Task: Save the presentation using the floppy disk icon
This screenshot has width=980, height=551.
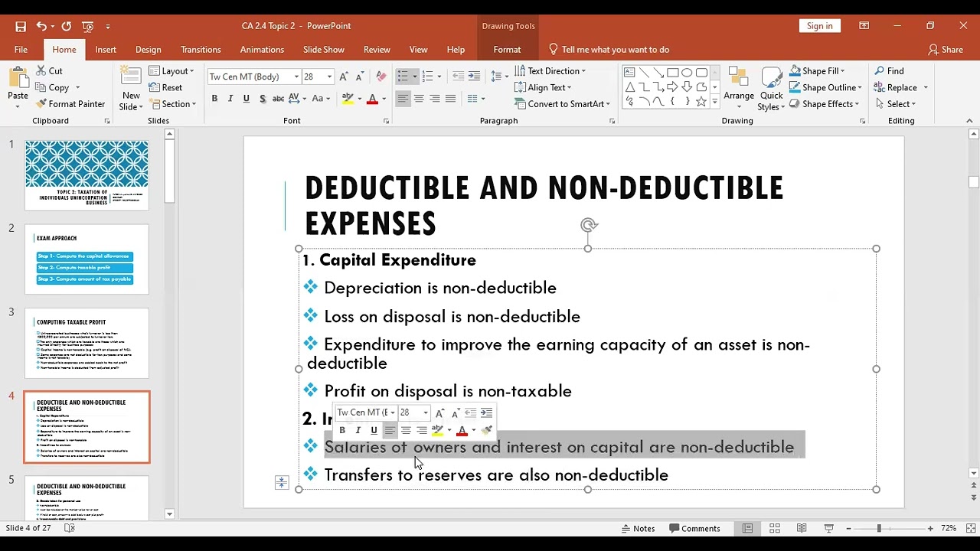Action: (21, 26)
